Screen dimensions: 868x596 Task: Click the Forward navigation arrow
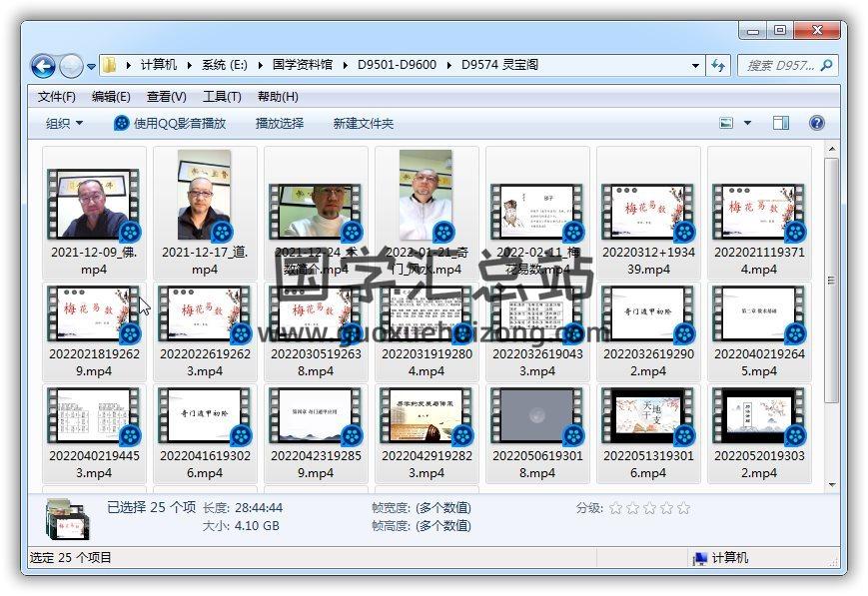pyautogui.click(x=71, y=66)
